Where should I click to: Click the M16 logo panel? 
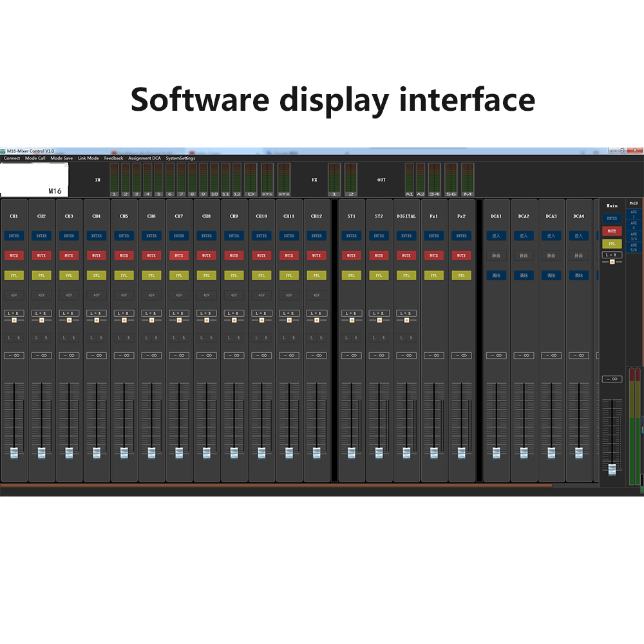[x=34, y=180]
